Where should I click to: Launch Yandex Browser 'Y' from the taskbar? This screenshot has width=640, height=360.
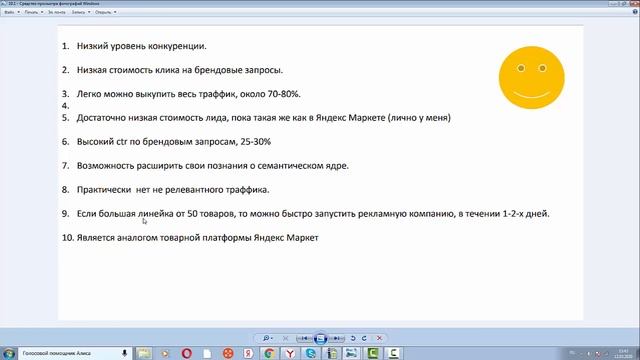point(290,353)
